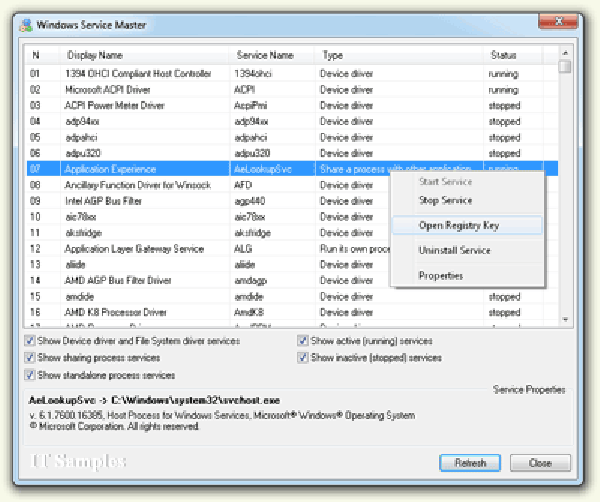Image resolution: width=600 pixels, height=502 pixels.
Task: Click the service list scrollbar thumb
Action: 564,67
